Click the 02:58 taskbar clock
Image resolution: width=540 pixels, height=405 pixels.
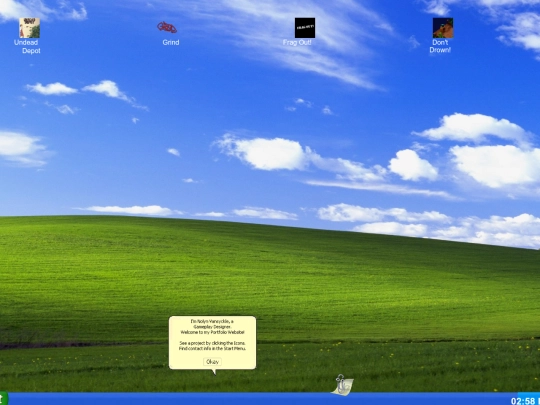(x=524, y=401)
